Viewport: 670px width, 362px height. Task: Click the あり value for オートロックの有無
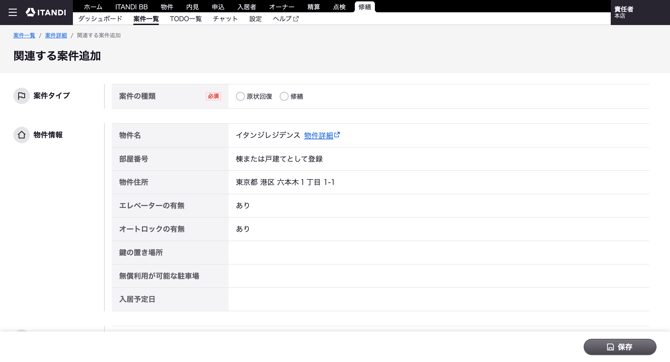point(243,229)
